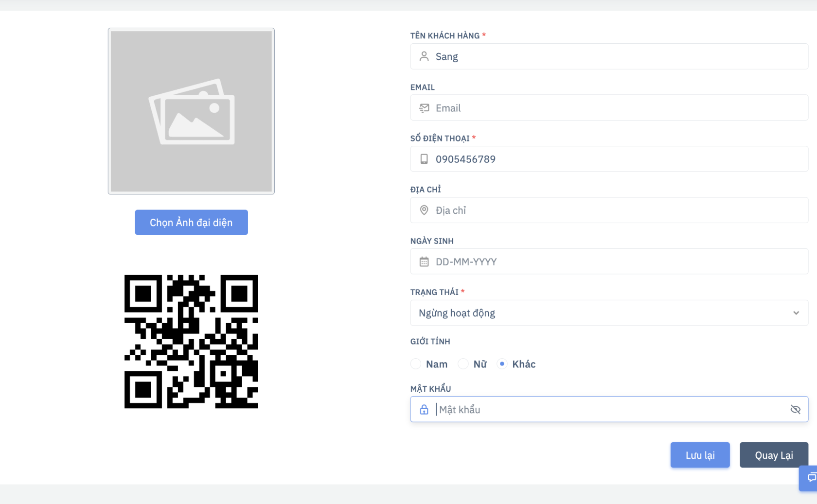
Task: Click the TÊN KHÁCH HÀNG label
Action: [445, 35]
